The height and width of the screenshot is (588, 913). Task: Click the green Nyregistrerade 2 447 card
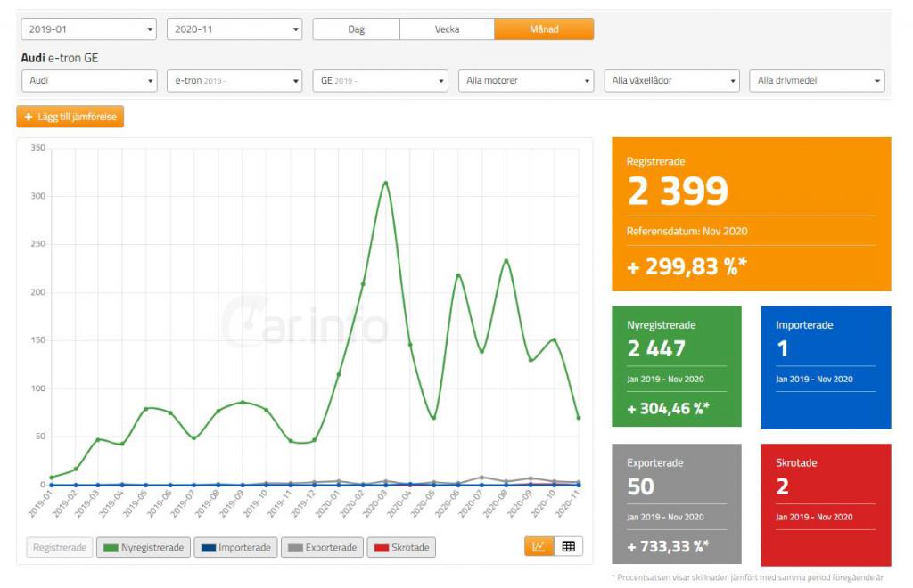click(x=677, y=366)
